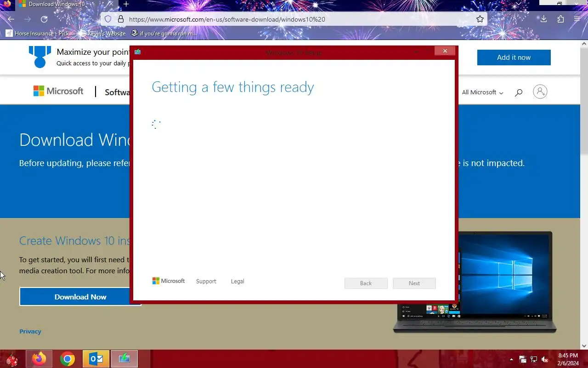Click the Getting a few things ready heading

coord(233,87)
